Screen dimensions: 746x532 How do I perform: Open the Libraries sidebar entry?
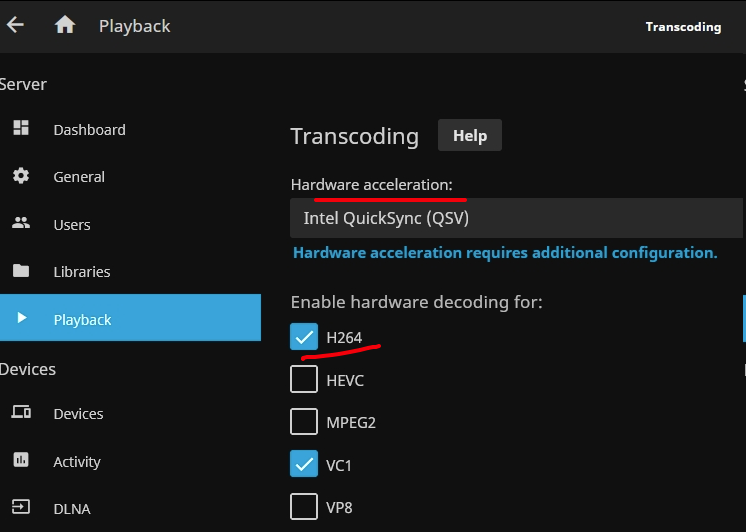81,271
